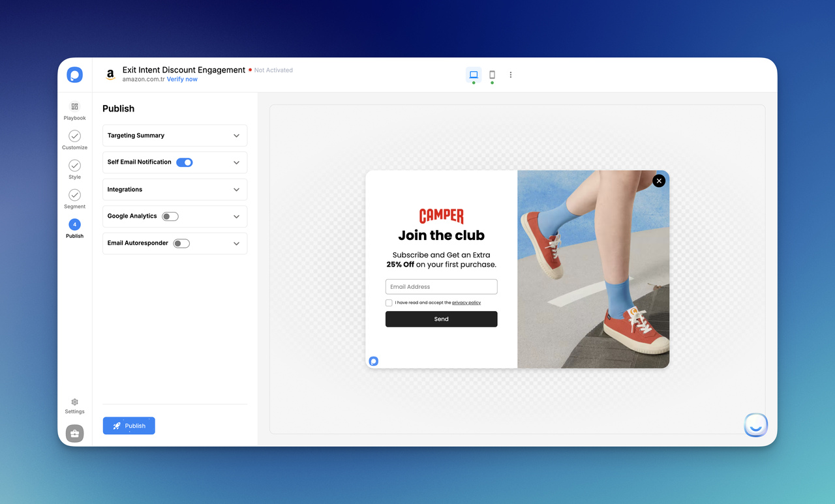Enable the Email Autoresponder toggle
This screenshot has height=504, width=835.
(x=181, y=243)
